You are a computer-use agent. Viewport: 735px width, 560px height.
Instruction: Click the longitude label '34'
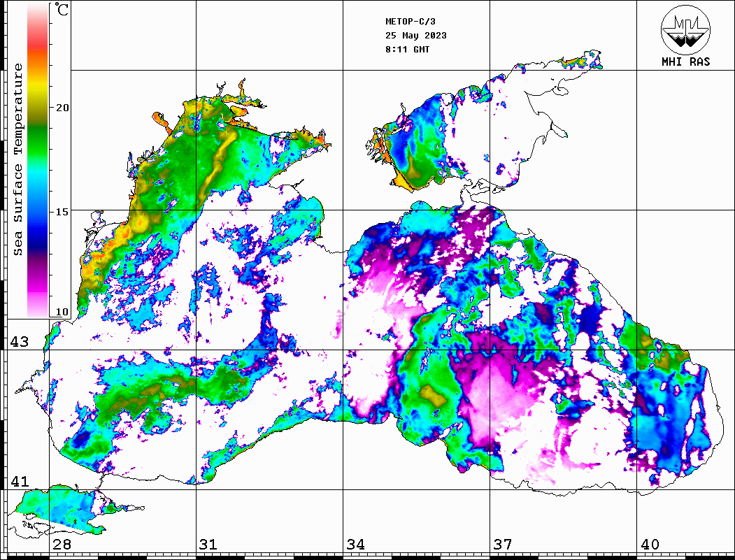pyautogui.click(x=355, y=545)
